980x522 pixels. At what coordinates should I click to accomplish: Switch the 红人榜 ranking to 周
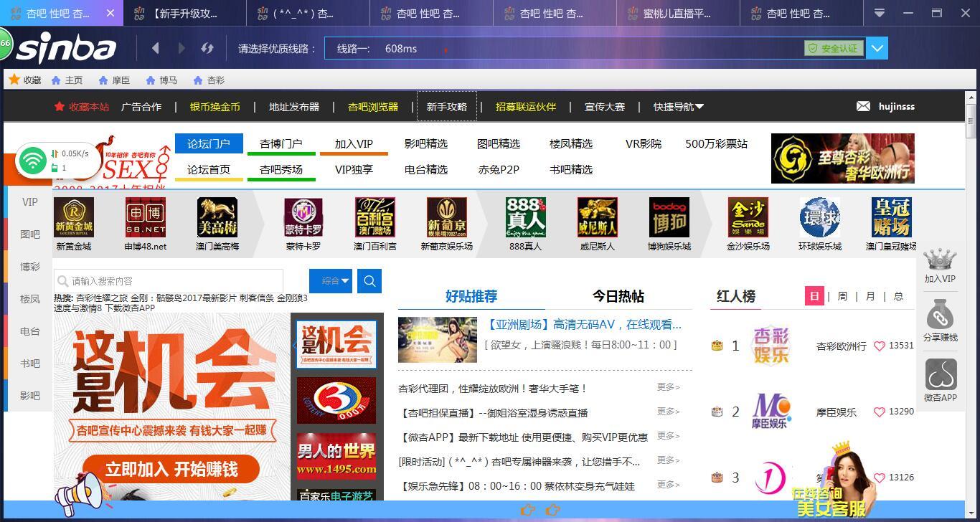point(842,296)
